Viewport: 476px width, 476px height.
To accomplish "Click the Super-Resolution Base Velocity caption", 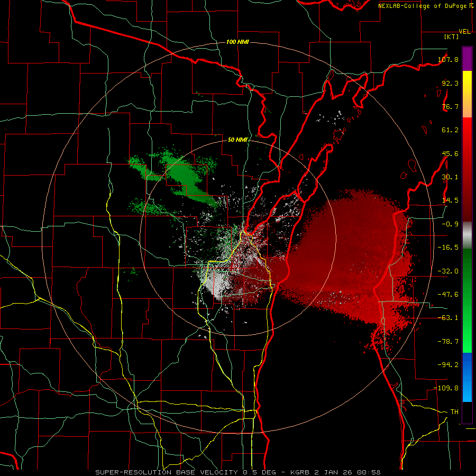I will 237,472.
